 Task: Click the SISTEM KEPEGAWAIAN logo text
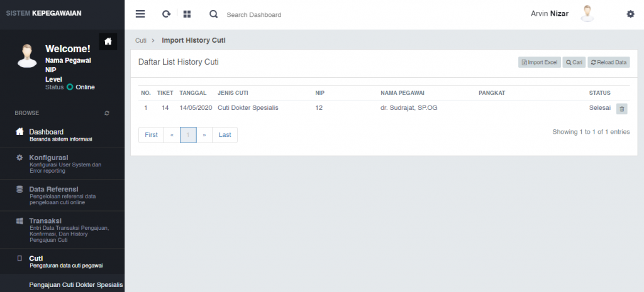(x=43, y=13)
